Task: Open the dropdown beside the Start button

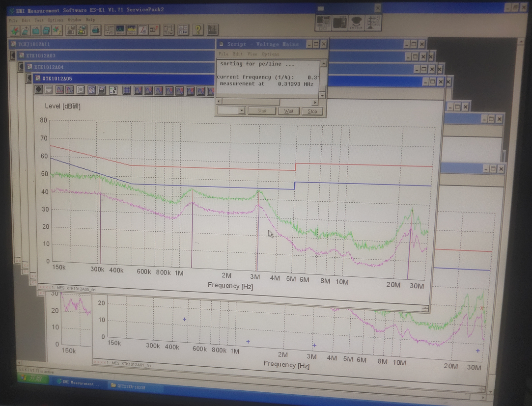Action: click(242, 110)
